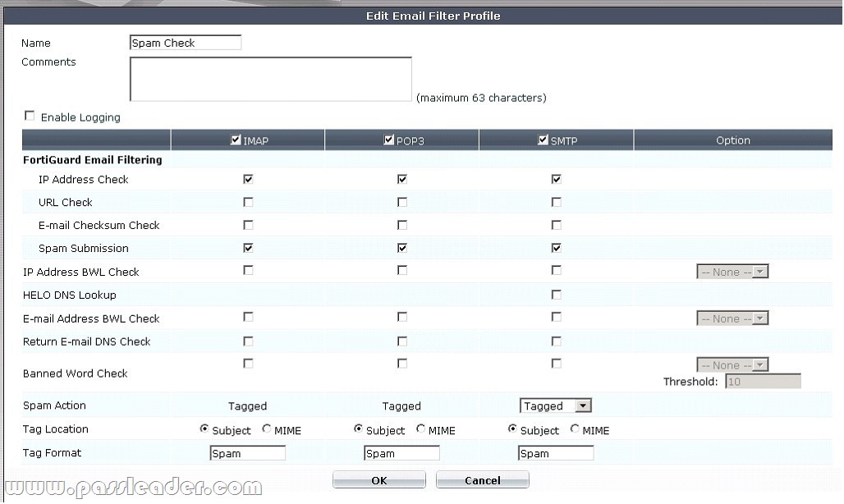
Task: Discard changes with the Cancel button
Action: point(482,480)
